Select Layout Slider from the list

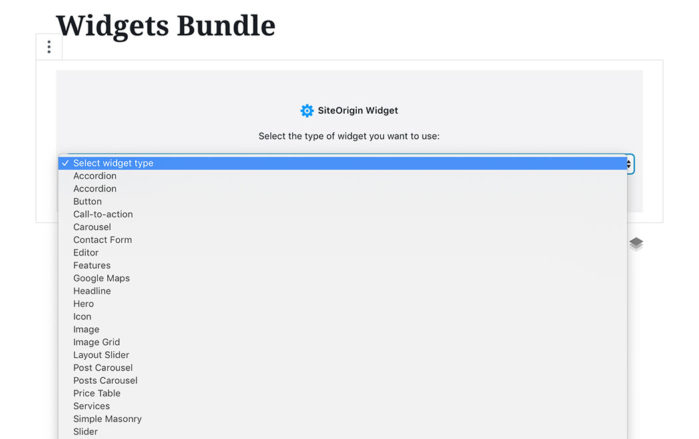point(100,355)
